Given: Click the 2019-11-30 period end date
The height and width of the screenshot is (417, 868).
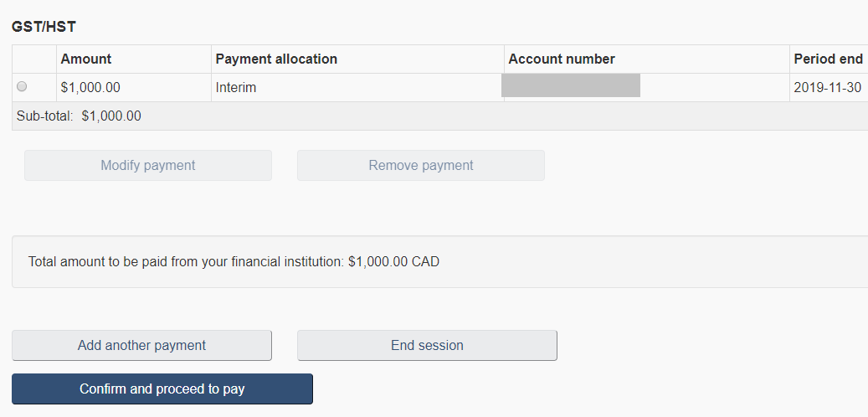Looking at the screenshot, I should [x=827, y=87].
